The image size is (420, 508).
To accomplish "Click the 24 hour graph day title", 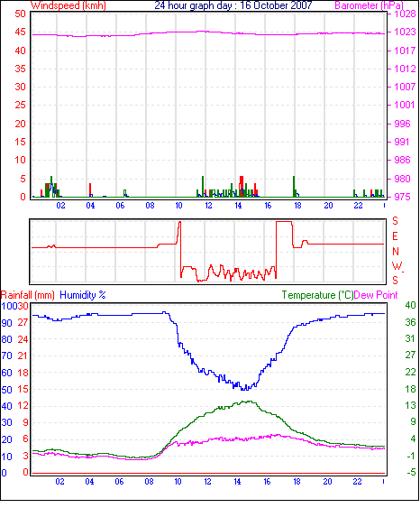I will point(233,5).
